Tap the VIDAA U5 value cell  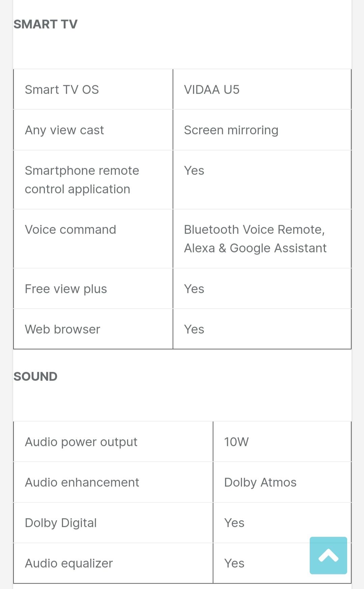(212, 90)
